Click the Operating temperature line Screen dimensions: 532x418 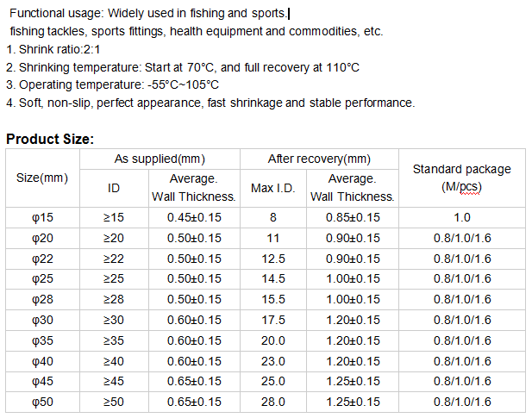[112, 84]
